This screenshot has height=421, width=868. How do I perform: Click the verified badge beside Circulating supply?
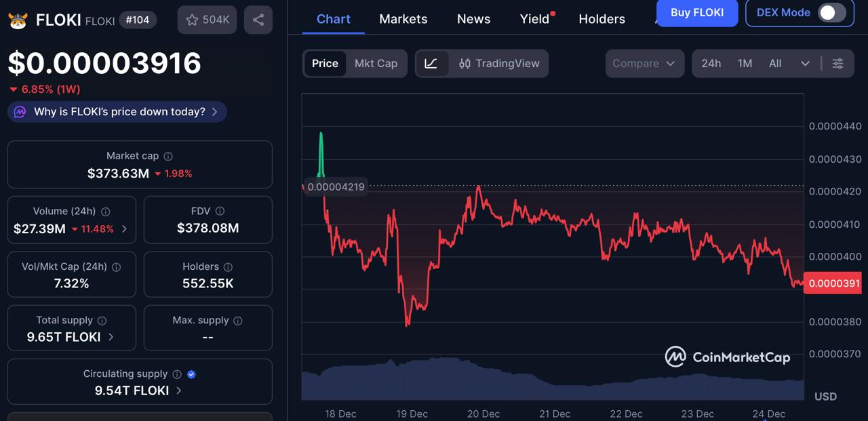pos(191,374)
